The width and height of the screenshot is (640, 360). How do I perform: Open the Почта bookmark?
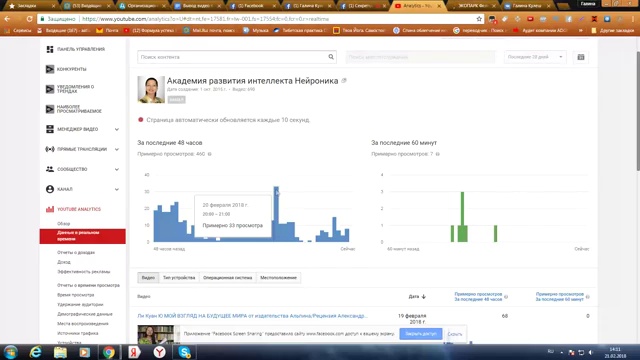click(x=107, y=30)
